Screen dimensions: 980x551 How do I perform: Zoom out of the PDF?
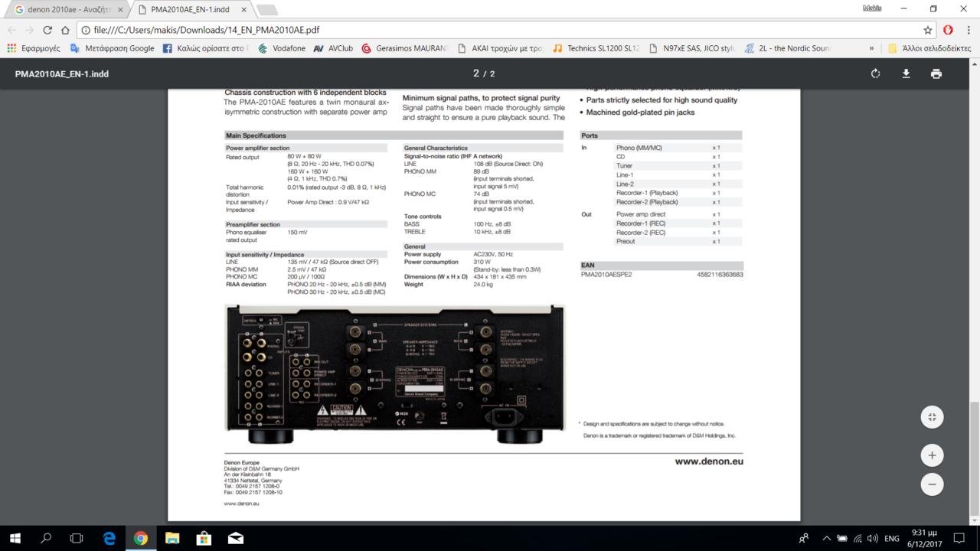pyautogui.click(x=932, y=484)
